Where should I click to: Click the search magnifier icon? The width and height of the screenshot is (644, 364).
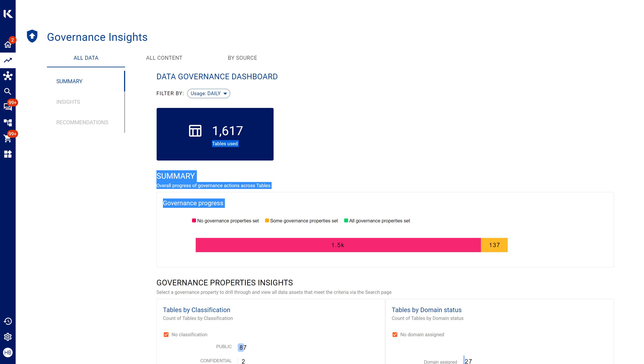(x=8, y=91)
